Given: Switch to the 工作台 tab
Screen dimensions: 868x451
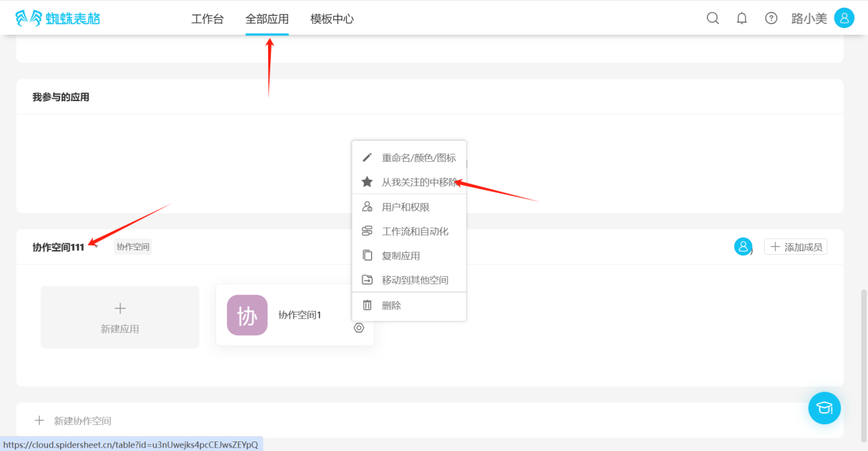Looking at the screenshot, I should tap(207, 19).
